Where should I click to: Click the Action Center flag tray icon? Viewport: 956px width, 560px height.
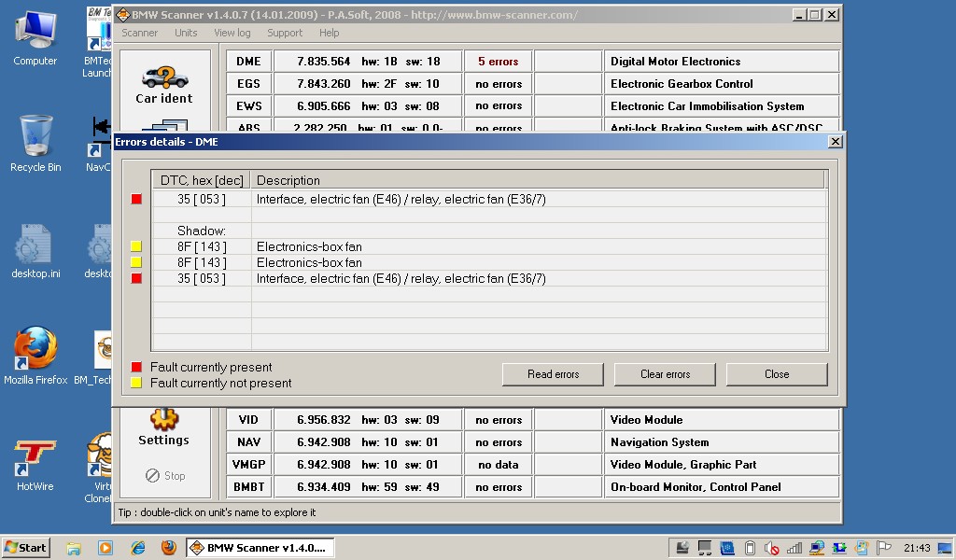tap(884, 548)
